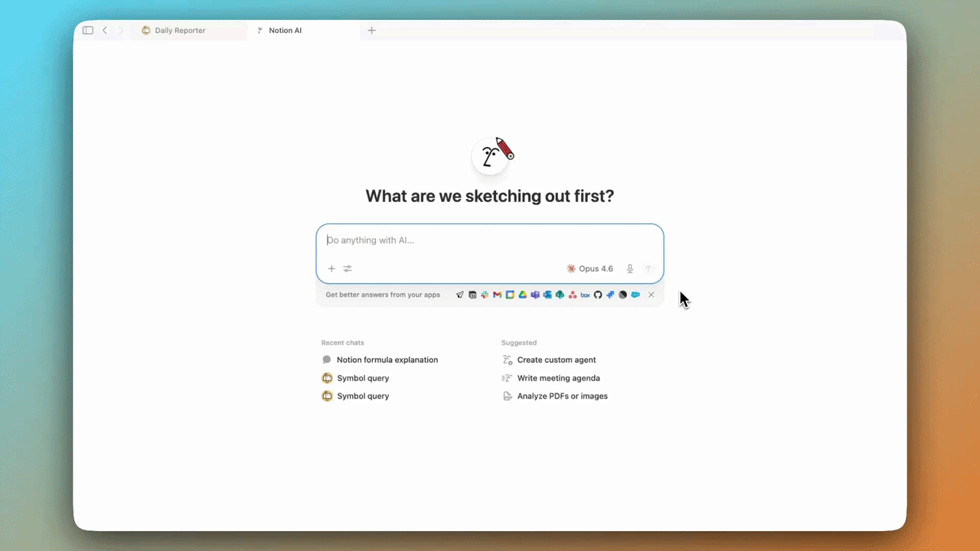Dismiss the connected apps suggestion bar
The image size is (980, 551).
652,295
